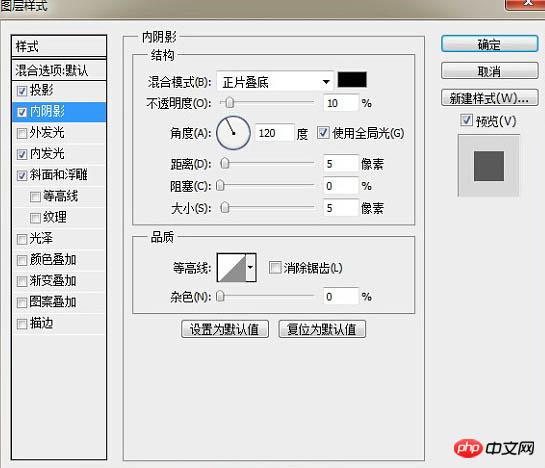
Task: Select the 斜面和浮雕 style entry
Action: [58, 175]
